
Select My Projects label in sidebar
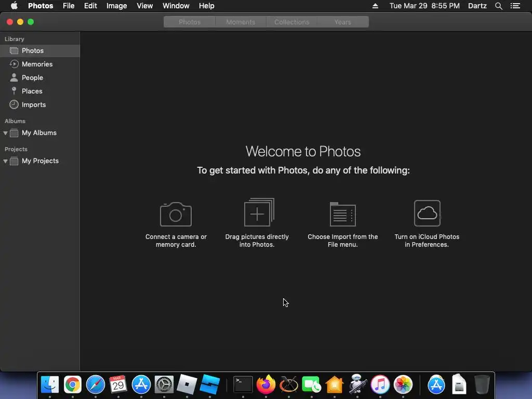40,161
